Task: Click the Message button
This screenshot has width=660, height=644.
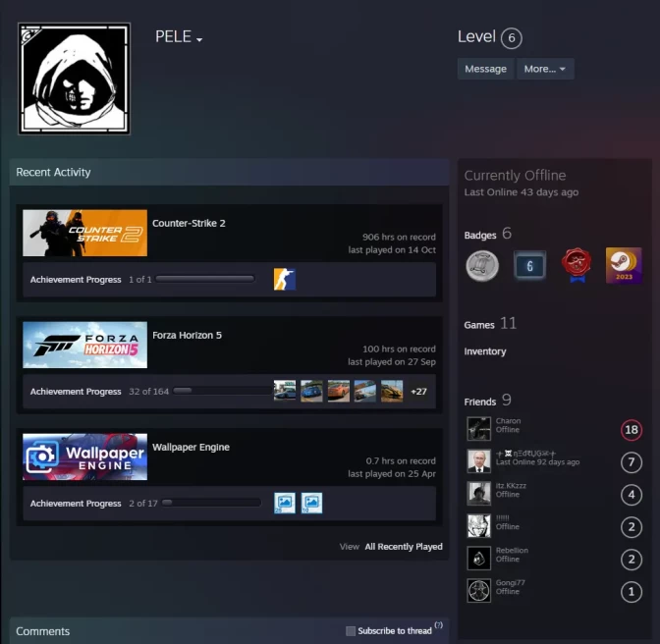Action: [x=486, y=69]
